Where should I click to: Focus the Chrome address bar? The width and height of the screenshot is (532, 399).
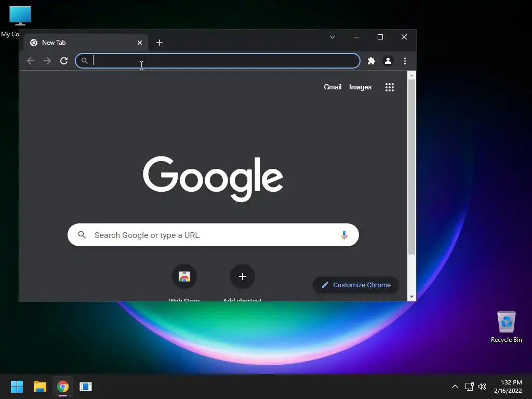[x=218, y=61]
